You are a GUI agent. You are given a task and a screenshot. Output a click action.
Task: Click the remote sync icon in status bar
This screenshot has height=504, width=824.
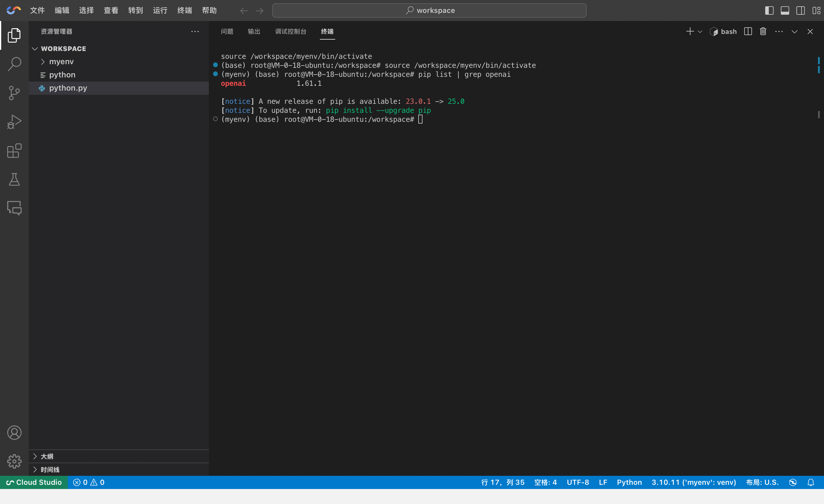pyautogui.click(x=792, y=482)
